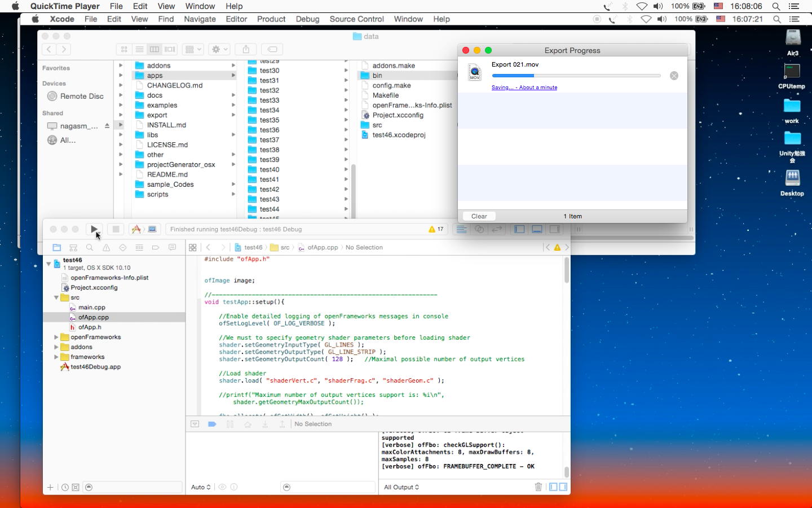Toggle breakpoints activation in debug bar
The height and width of the screenshot is (508, 812).
(x=212, y=424)
